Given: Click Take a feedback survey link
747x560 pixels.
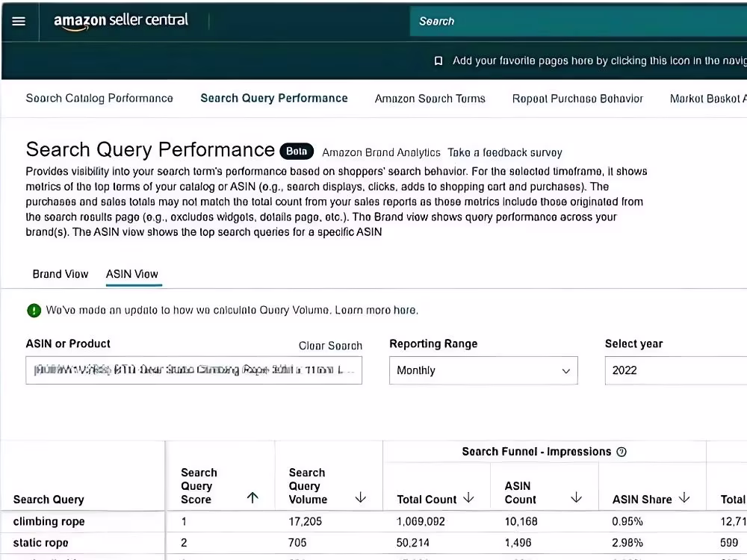Looking at the screenshot, I should pos(505,153).
